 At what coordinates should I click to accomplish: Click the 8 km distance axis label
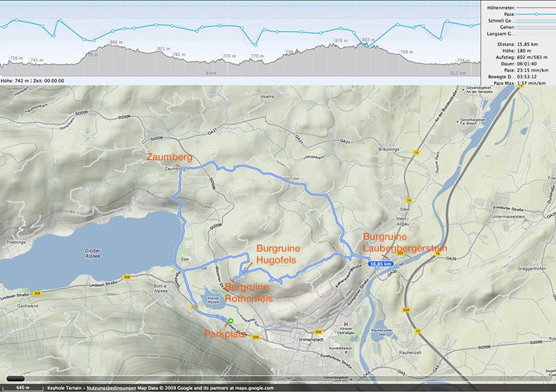(211, 73)
